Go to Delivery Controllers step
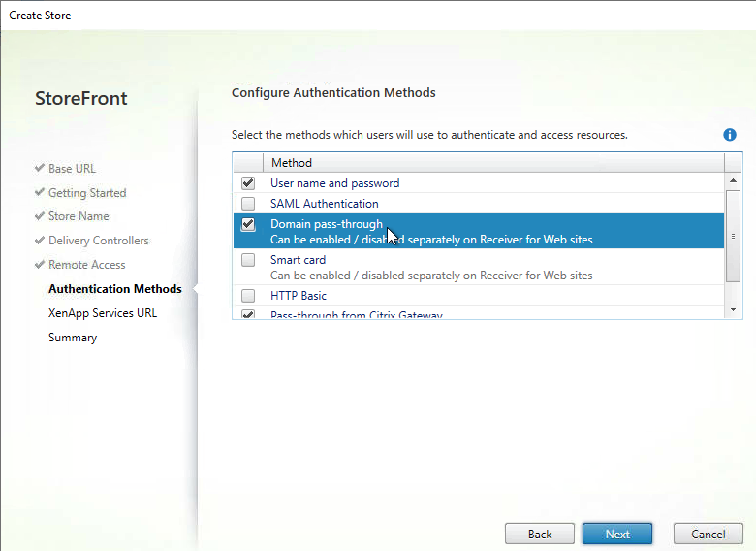The image size is (756, 551). point(98,241)
